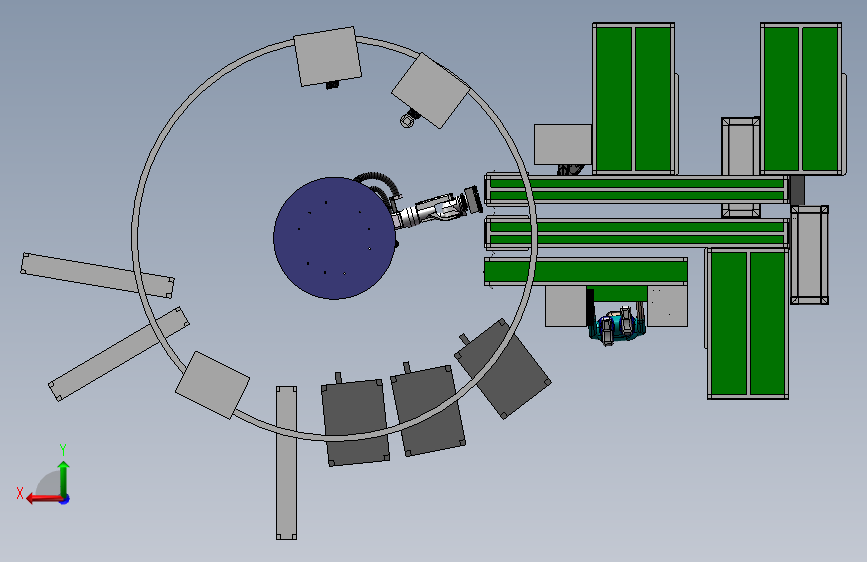The height and width of the screenshot is (562, 867).
Task: Pick the gray box left of top-left conveyor
Action: pos(563,144)
